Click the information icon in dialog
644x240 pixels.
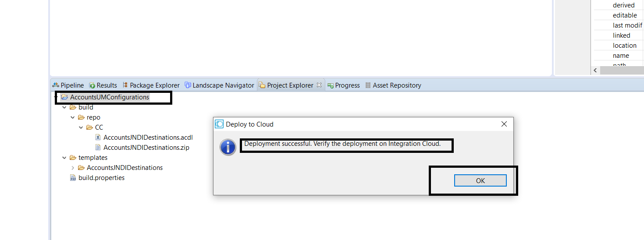click(x=228, y=147)
